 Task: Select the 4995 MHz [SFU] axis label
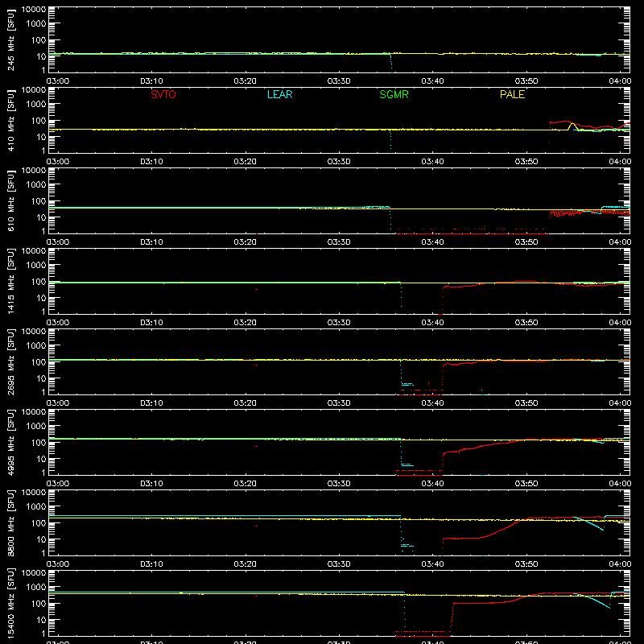click(x=11, y=443)
